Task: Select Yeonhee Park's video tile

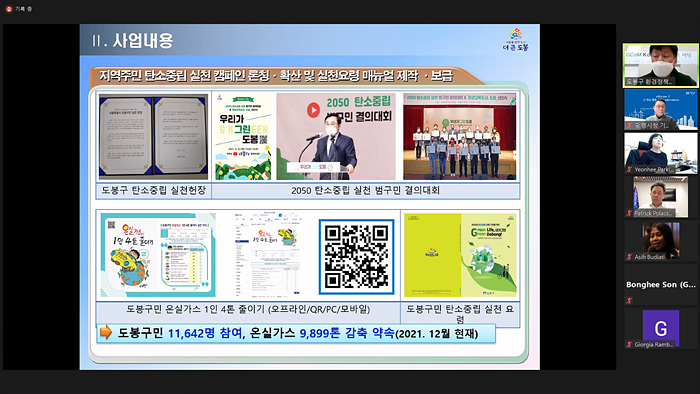Action: click(x=661, y=153)
